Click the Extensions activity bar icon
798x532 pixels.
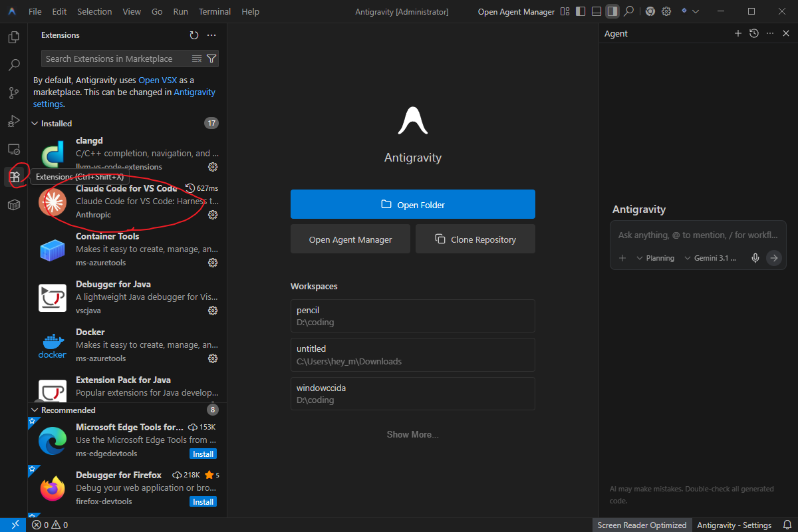tap(13, 177)
